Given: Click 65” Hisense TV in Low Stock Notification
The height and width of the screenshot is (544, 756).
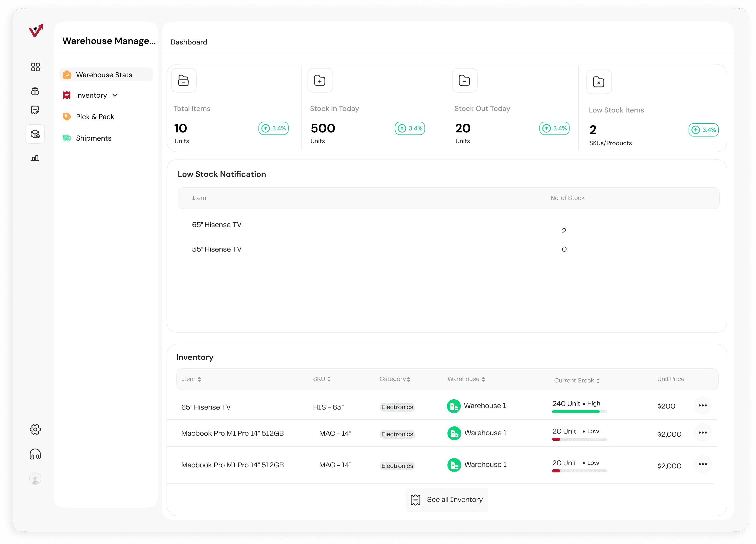Looking at the screenshot, I should (217, 225).
